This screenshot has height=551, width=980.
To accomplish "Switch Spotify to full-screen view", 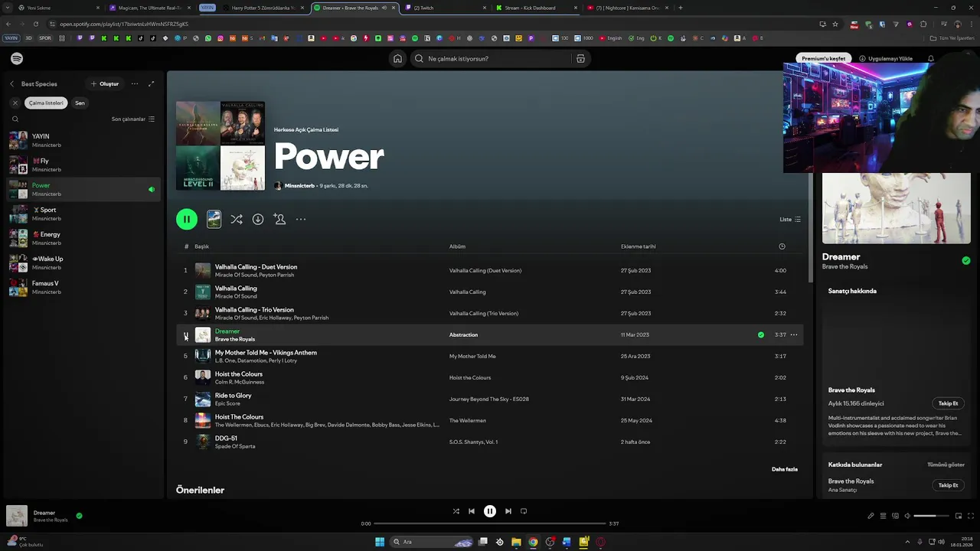I will tap(971, 516).
